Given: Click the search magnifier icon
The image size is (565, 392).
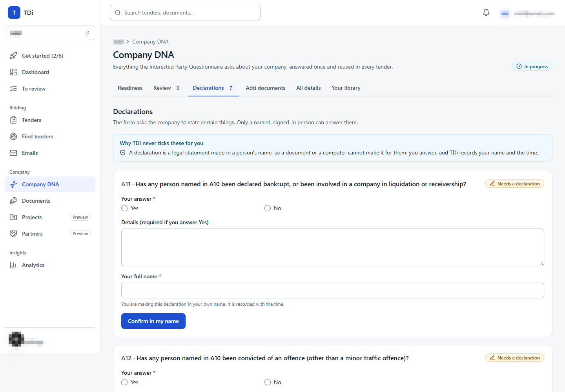Looking at the screenshot, I should (118, 13).
